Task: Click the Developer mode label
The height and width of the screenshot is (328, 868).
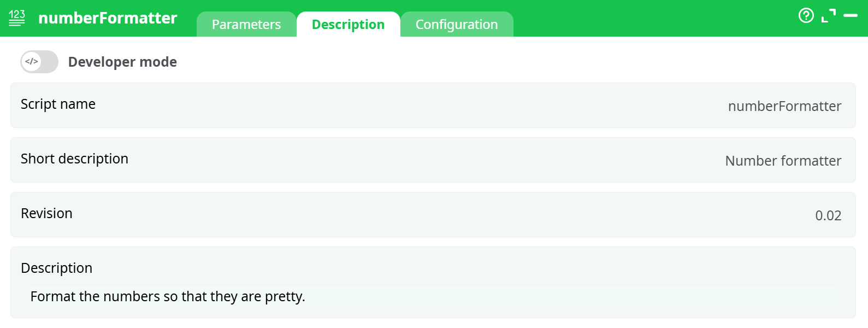Action: coord(123,62)
